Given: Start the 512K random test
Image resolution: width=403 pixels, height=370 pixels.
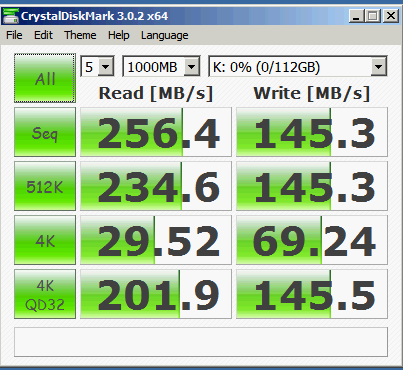Looking at the screenshot, I should point(45,186).
